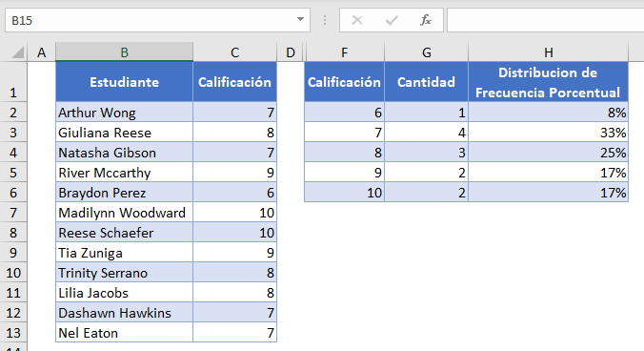Select the Dashawn Hawkins cell
The width and height of the screenshot is (644, 351).
point(125,313)
